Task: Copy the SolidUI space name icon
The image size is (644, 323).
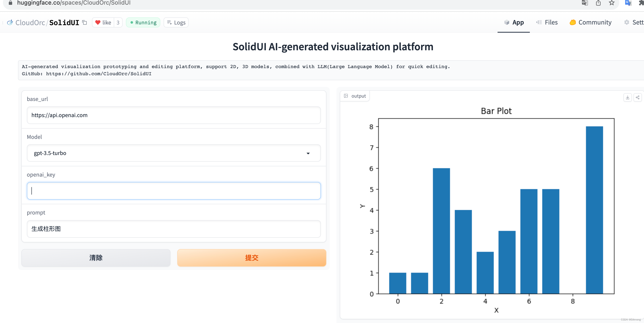Action: click(x=85, y=22)
